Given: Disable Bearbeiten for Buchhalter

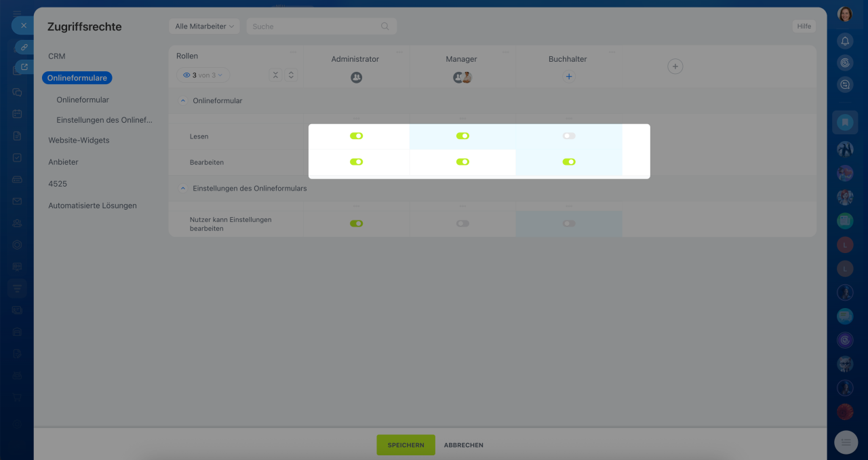Looking at the screenshot, I should pyautogui.click(x=569, y=161).
